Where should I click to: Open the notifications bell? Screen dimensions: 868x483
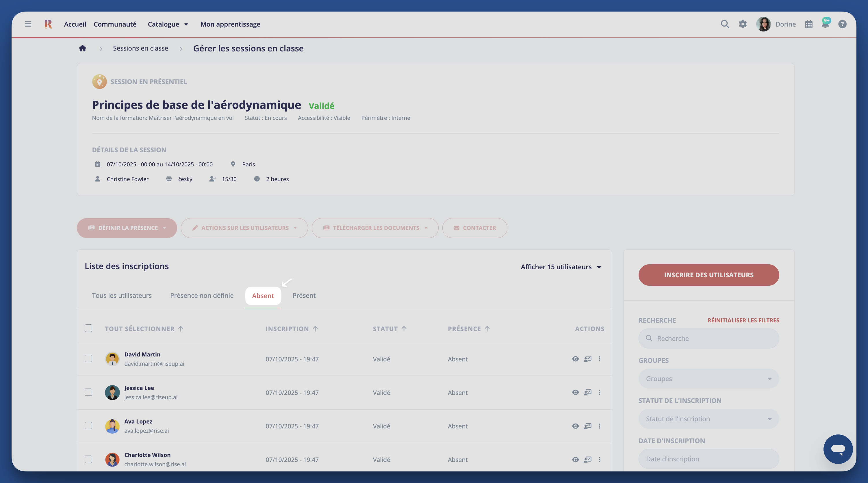coord(825,24)
